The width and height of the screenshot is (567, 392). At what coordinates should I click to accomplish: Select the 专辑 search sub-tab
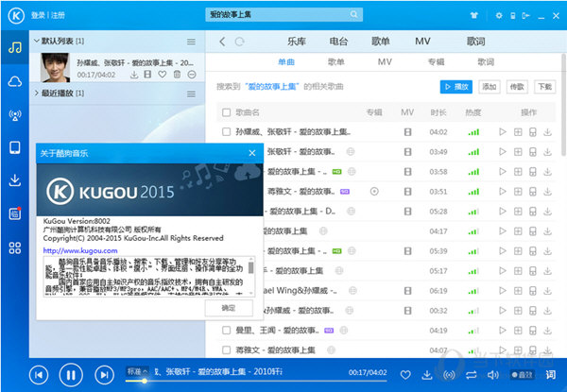coord(436,62)
